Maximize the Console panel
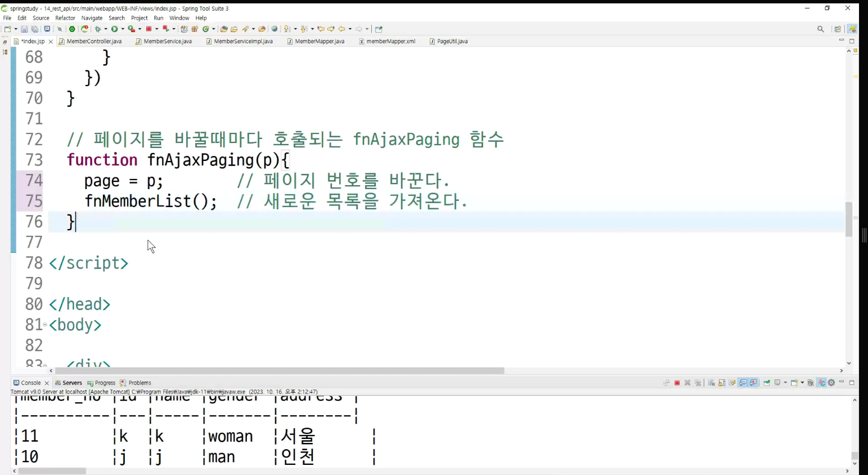This screenshot has height=475, width=868. pyautogui.click(x=852, y=383)
